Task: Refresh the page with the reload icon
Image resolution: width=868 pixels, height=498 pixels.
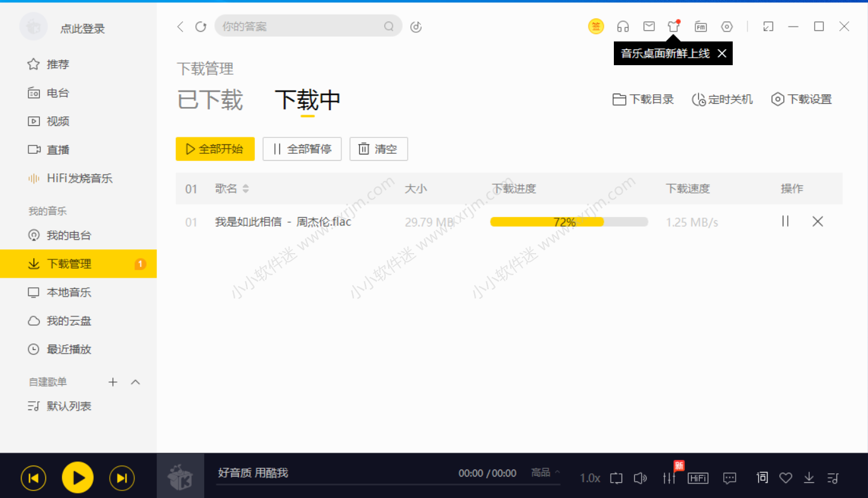Action: (200, 27)
